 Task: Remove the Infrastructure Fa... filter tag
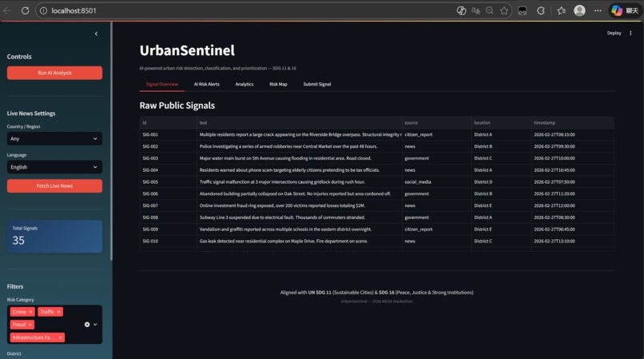point(61,337)
